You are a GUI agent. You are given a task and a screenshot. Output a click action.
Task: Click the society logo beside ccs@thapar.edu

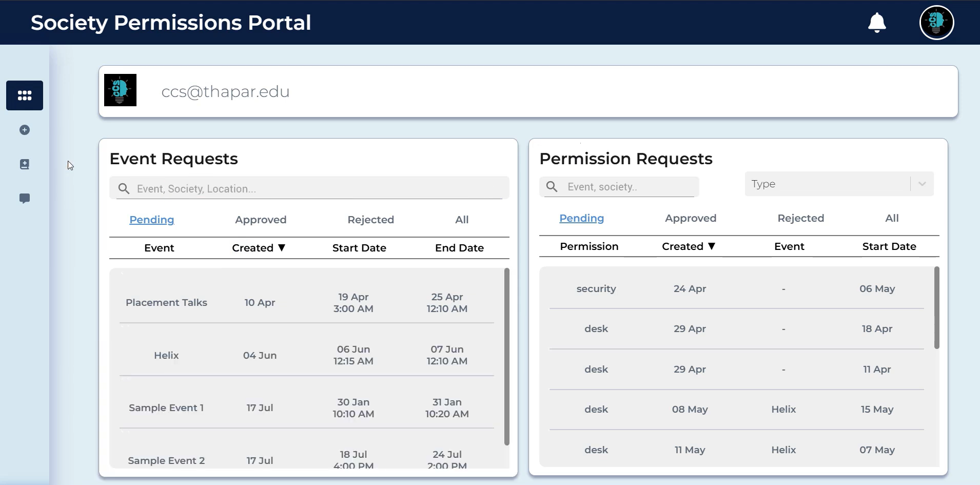point(120,90)
